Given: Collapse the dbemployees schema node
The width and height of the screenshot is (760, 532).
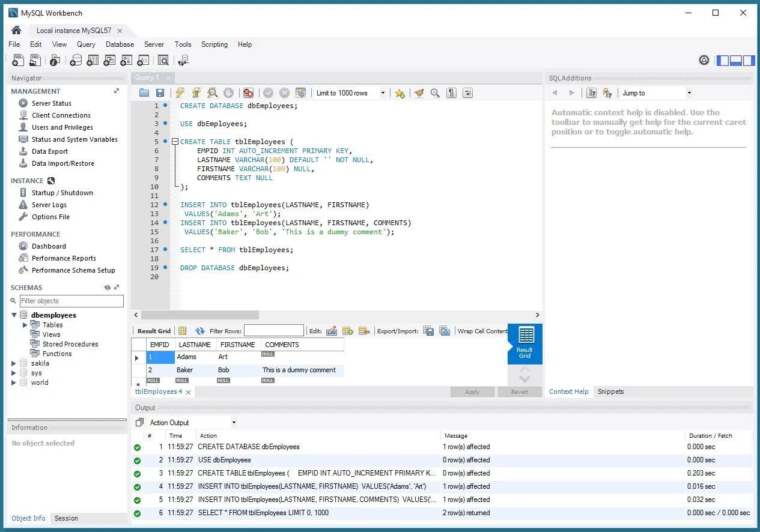Looking at the screenshot, I should click(x=14, y=315).
